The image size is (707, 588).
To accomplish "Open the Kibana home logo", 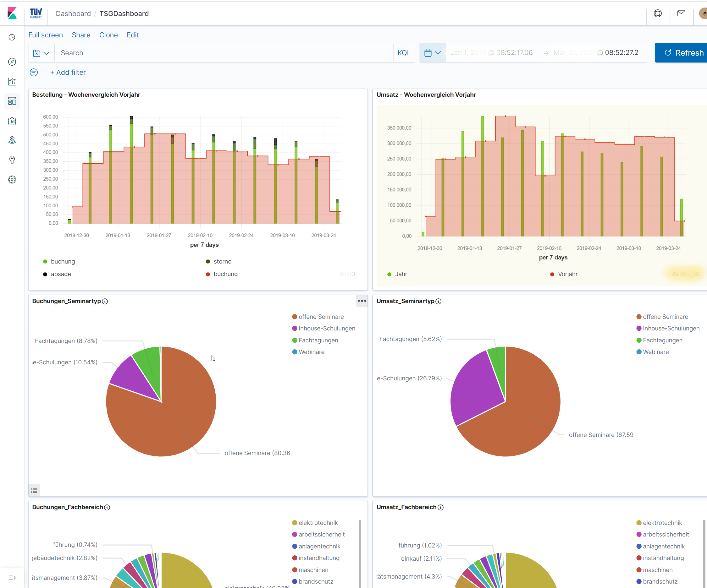I will (12, 14).
